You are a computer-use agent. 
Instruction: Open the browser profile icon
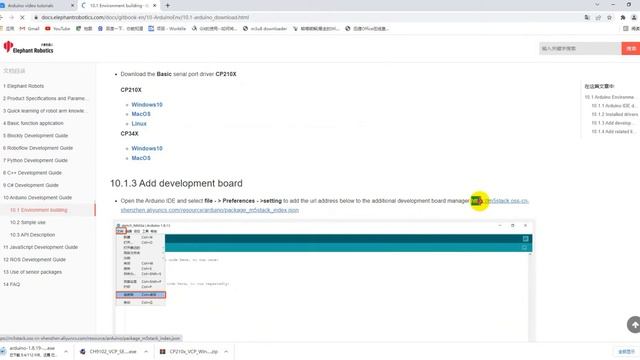(x=634, y=18)
